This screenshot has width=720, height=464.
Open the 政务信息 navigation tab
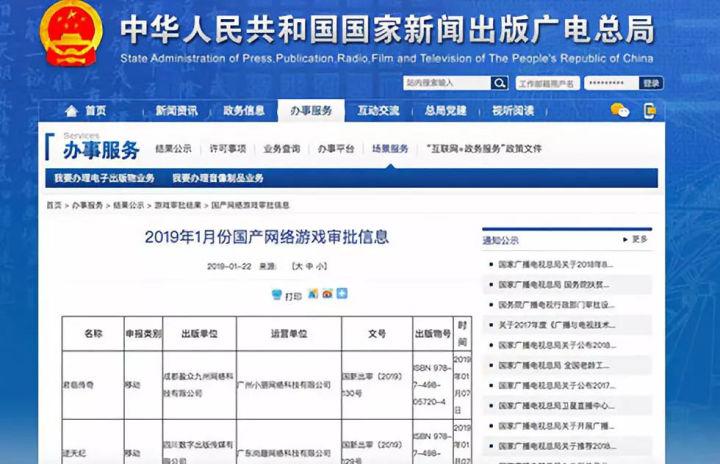coord(244,111)
